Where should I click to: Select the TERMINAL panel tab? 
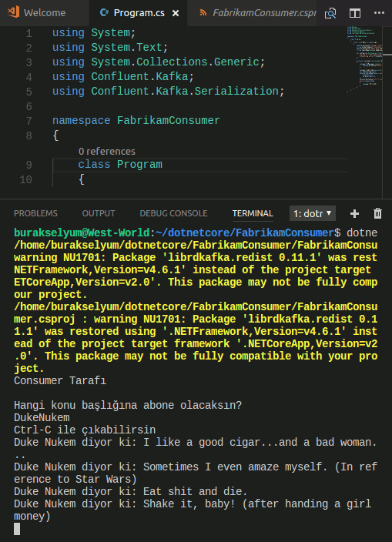coord(253,213)
